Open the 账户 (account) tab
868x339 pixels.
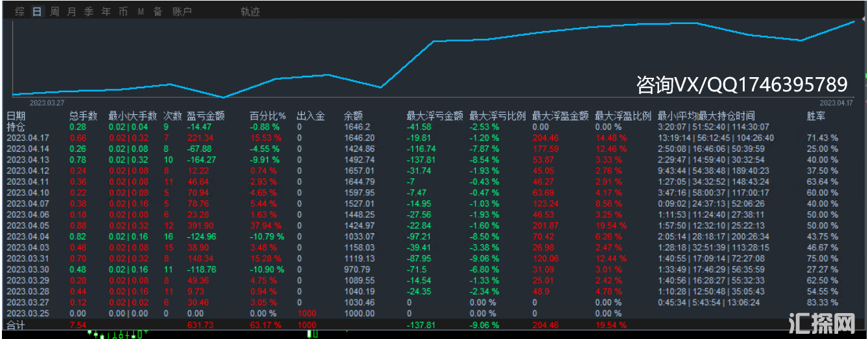[182, 12]
